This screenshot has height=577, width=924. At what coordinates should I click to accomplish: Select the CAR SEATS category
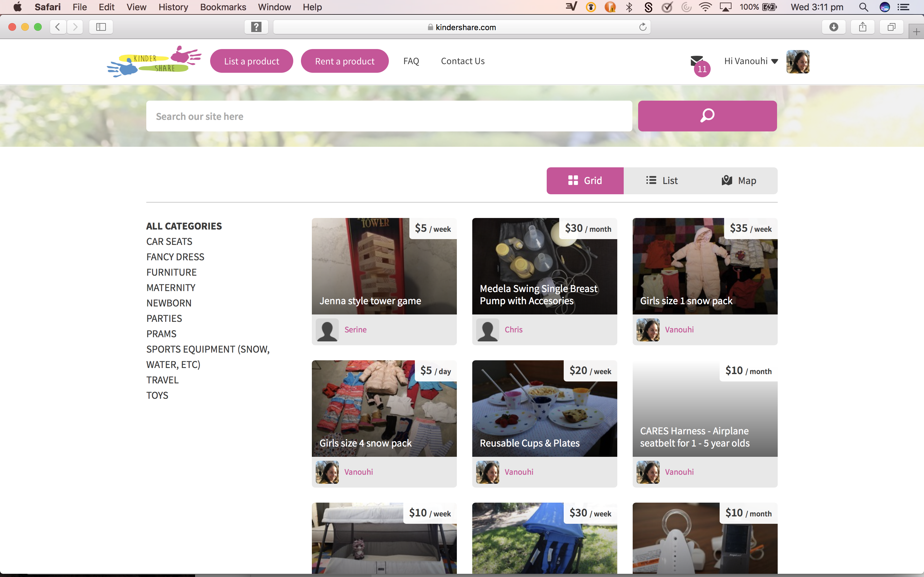(169, 241)
